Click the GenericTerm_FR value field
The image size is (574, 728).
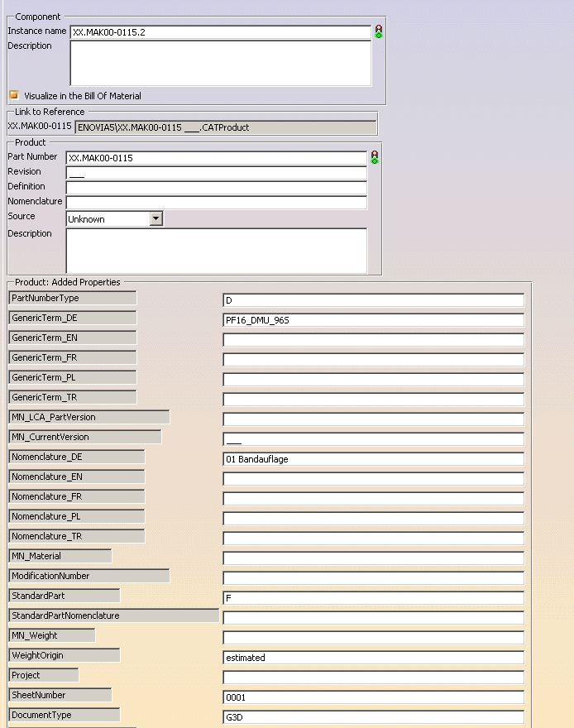coord(374,359)
